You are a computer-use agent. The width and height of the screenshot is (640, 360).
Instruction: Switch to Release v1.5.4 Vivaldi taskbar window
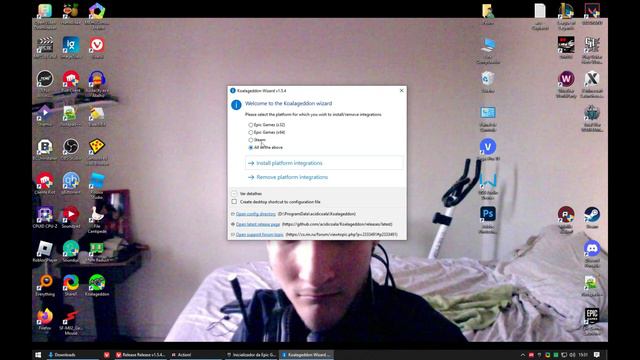point(140,355)
